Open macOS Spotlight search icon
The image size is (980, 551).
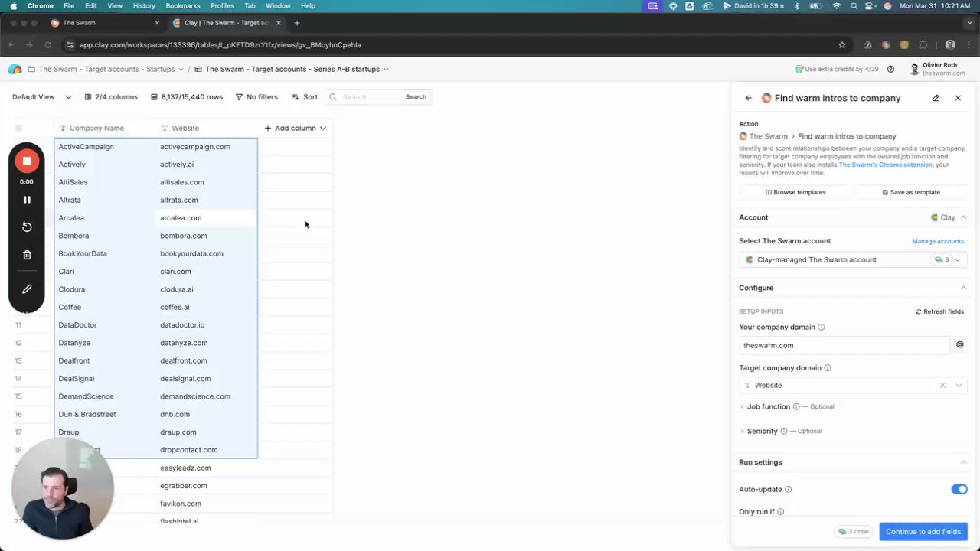(854, 5)
